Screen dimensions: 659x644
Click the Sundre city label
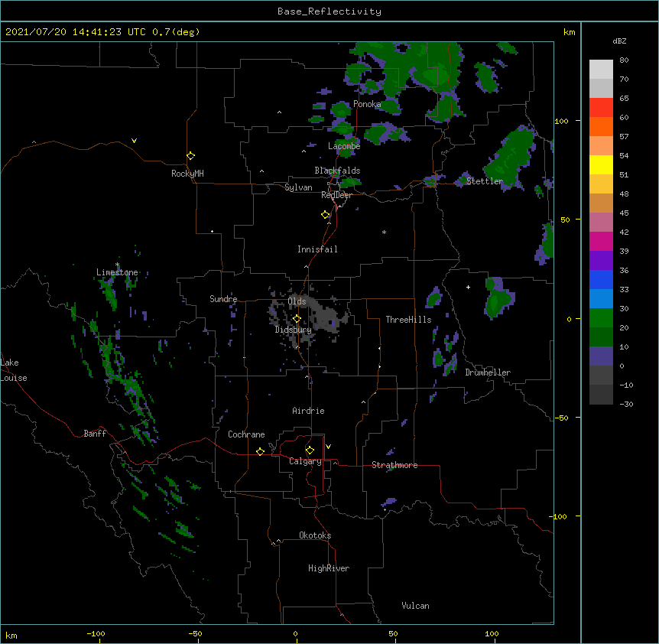223,299
